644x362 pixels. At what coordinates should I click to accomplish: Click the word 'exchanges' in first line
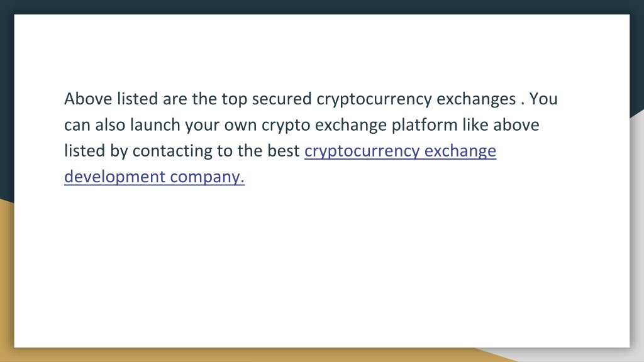click(476, 100)
